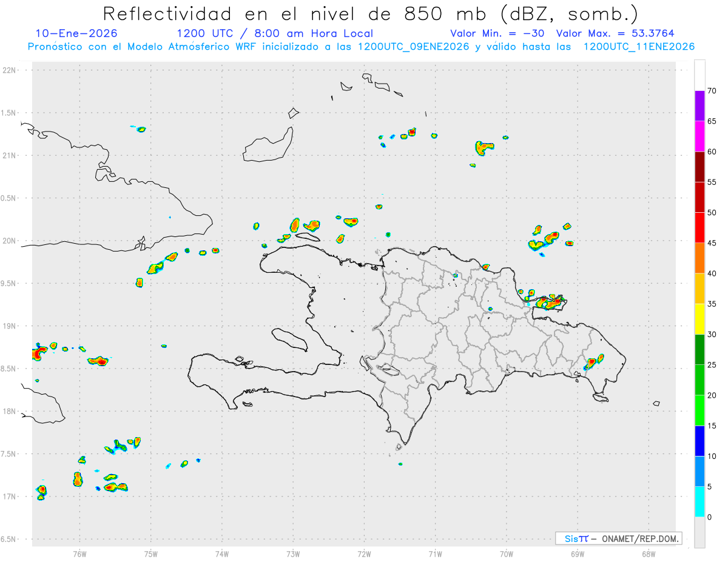Click the Great Inagua island outline
This screenshot has width=728, height=562.
tap(268, 145)
